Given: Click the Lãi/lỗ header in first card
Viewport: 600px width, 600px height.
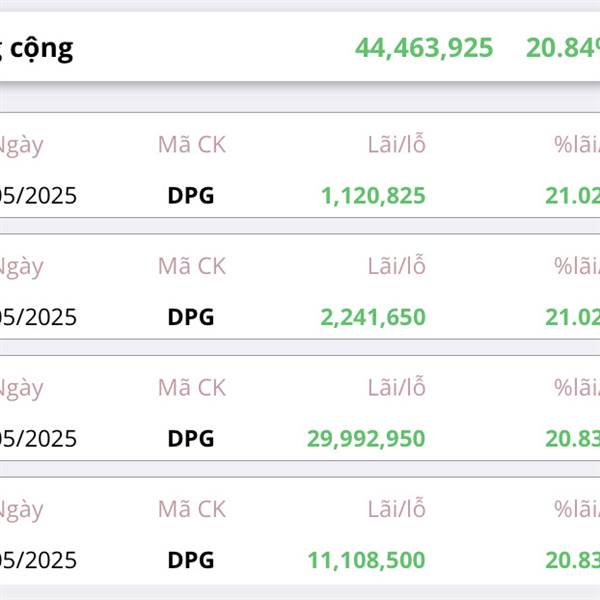Looking at the screenshot, I should [396, 143].
